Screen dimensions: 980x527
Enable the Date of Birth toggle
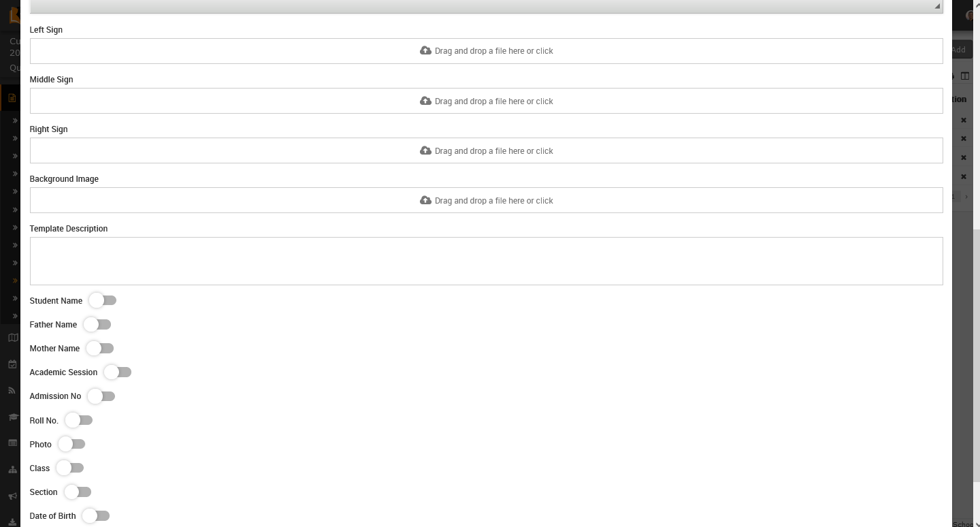pyautogui.click(x=96, y=516)
